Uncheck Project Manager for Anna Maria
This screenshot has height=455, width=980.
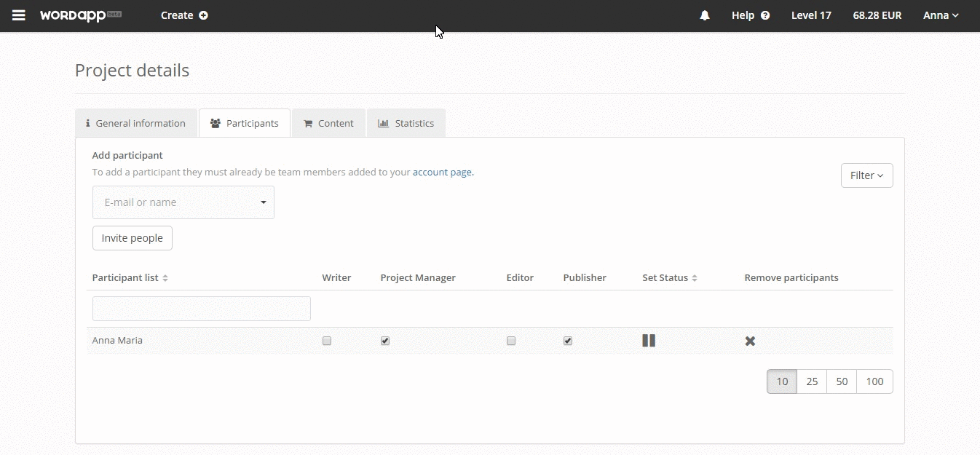385,341
